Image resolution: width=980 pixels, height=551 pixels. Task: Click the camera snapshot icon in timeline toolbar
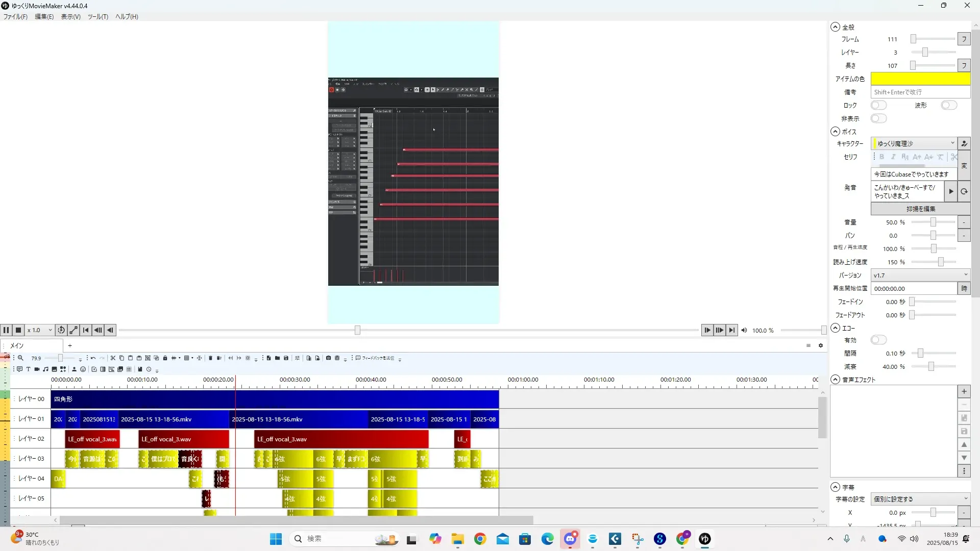click(328, 358)
